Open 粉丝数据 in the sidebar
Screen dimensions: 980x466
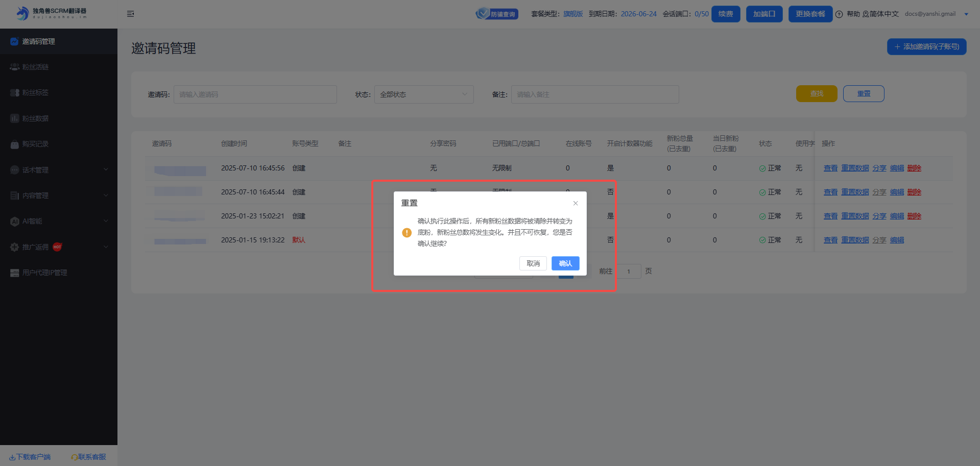[x=35, y=118]
